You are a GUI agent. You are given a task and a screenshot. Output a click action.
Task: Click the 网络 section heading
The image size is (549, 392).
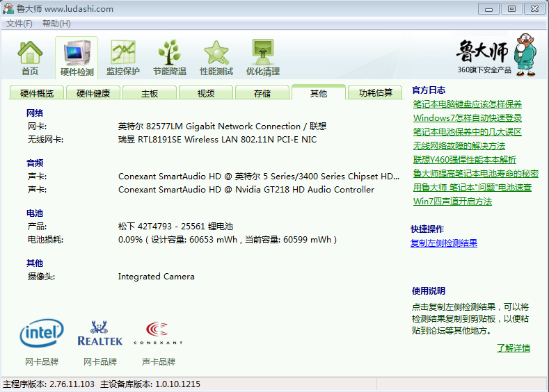pos(35,113)
